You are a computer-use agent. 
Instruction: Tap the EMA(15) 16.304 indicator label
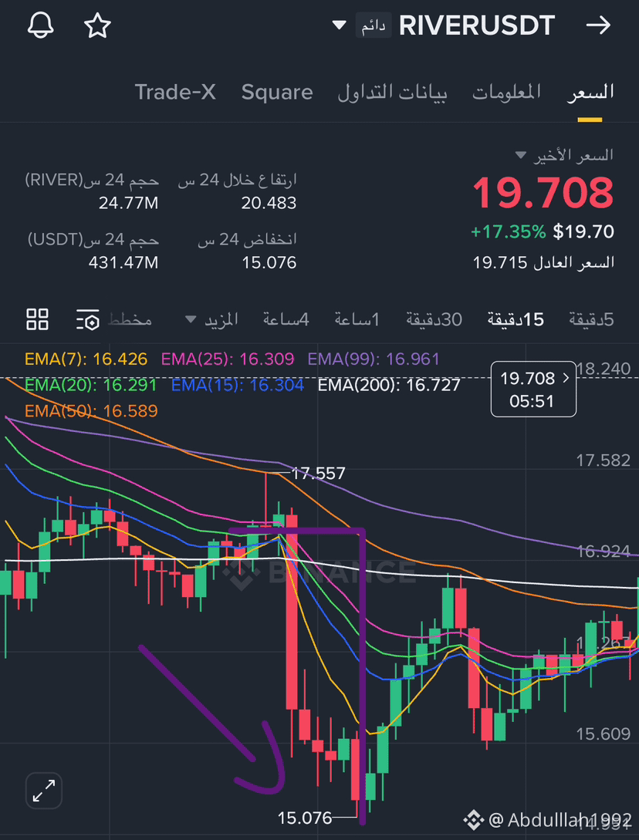pyautogui.click(x=238, y=385)
